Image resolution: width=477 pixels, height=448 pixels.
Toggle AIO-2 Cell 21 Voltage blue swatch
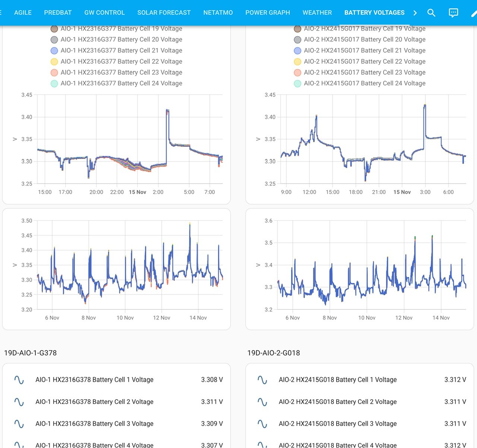tap(297, 51)
